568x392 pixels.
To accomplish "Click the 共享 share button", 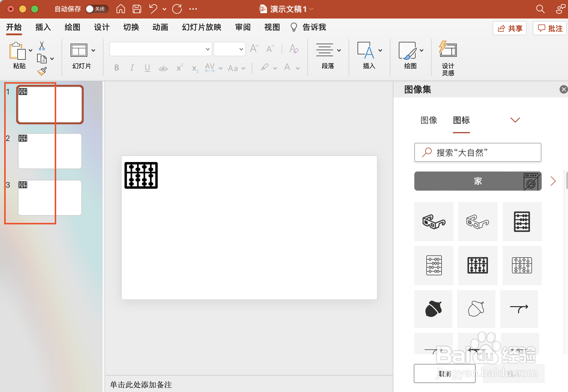I will click(x=509, y=28).
